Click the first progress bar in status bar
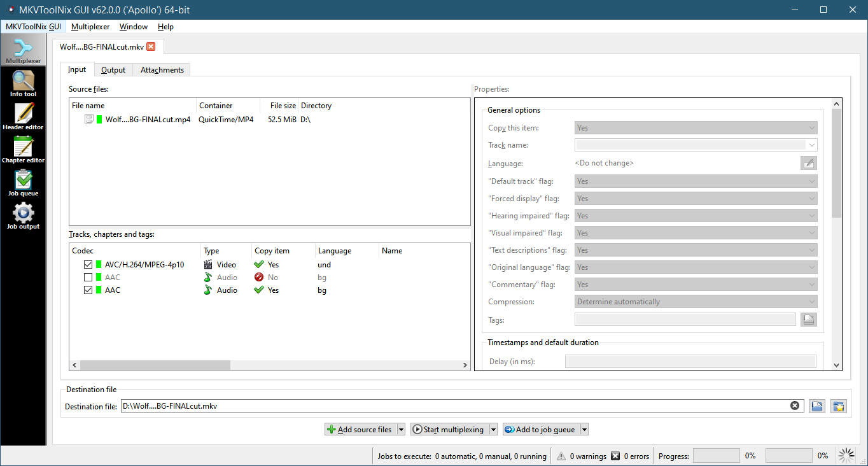 coord(716,456)
